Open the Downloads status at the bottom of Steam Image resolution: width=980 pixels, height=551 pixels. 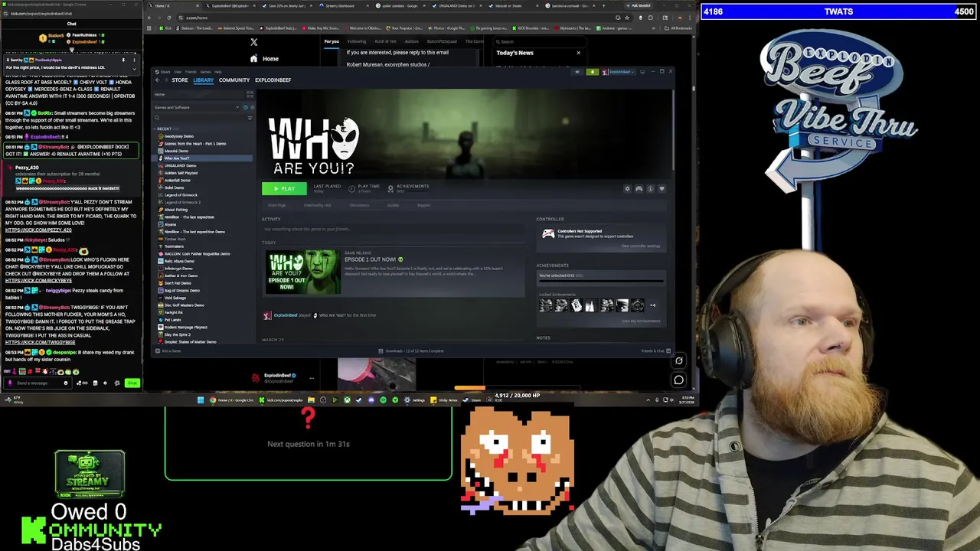pos(412,350)
